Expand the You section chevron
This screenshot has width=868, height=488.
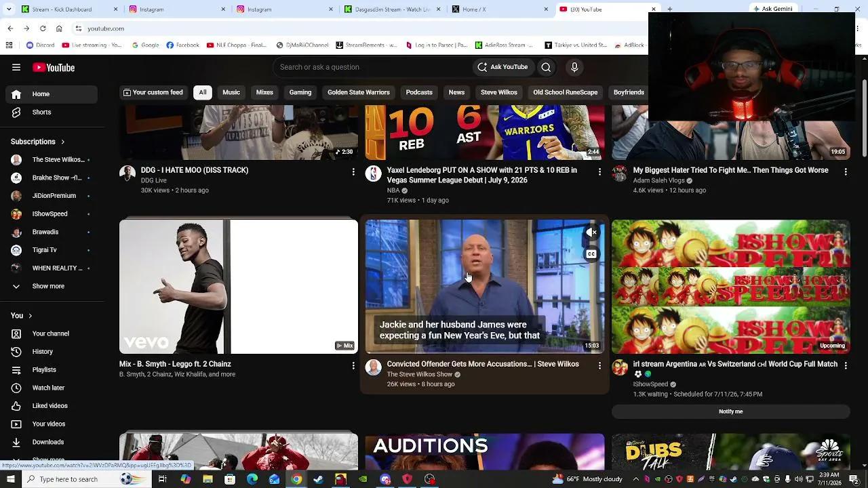tap(30, 316)
